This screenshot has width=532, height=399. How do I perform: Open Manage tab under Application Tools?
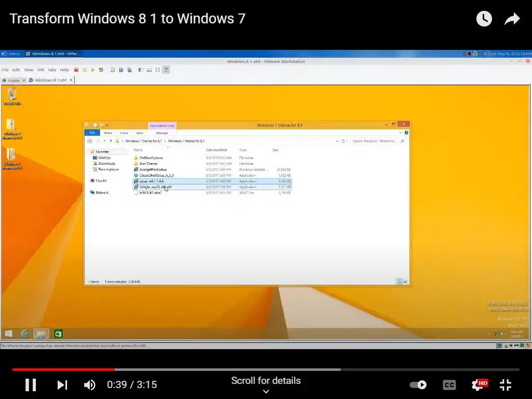[x=162, y=133]
